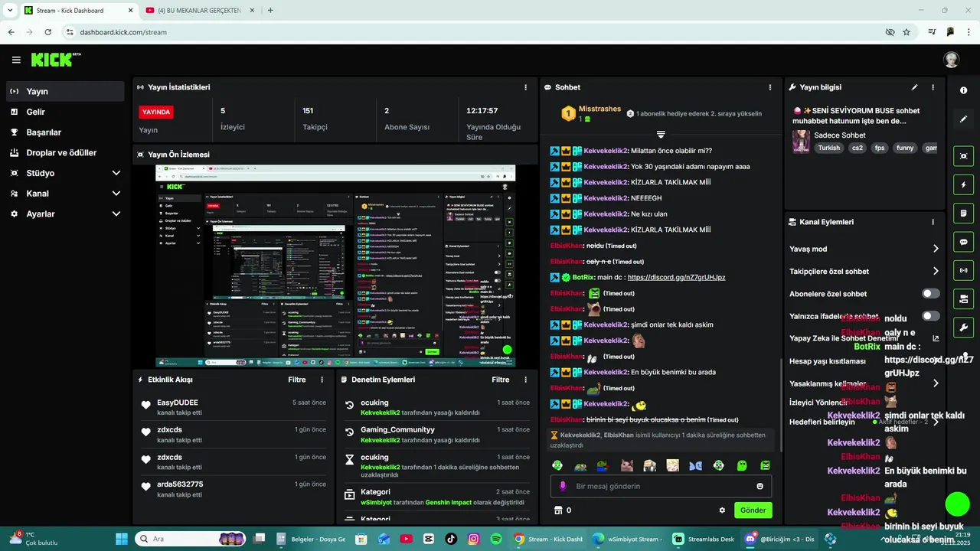
Task: Click the purple microphone icon in chat
Action: tap(563, 486)
